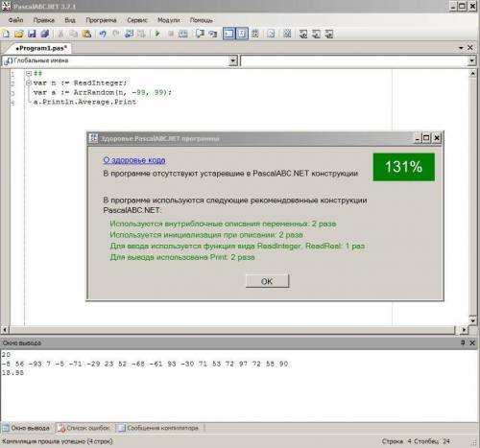Follow the О здоровье кода link
The width and height of the screenshot is (480, 448).
[134, 160]
